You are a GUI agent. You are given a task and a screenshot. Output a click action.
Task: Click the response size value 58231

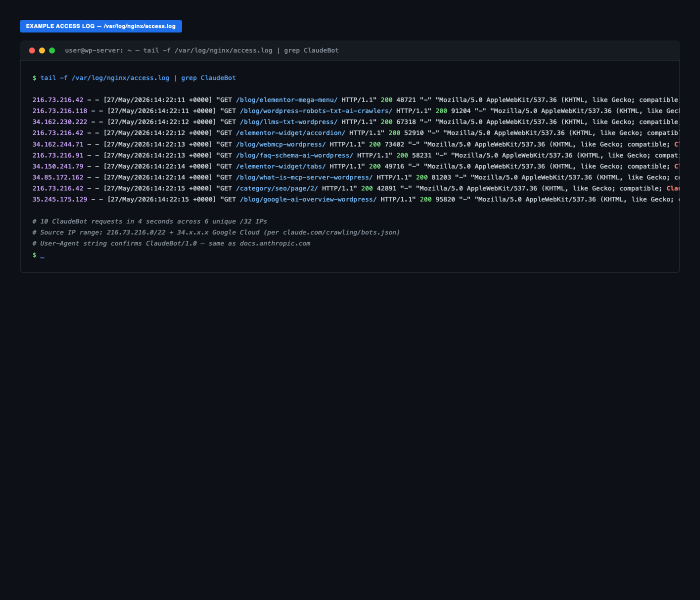tap(422, 155)
